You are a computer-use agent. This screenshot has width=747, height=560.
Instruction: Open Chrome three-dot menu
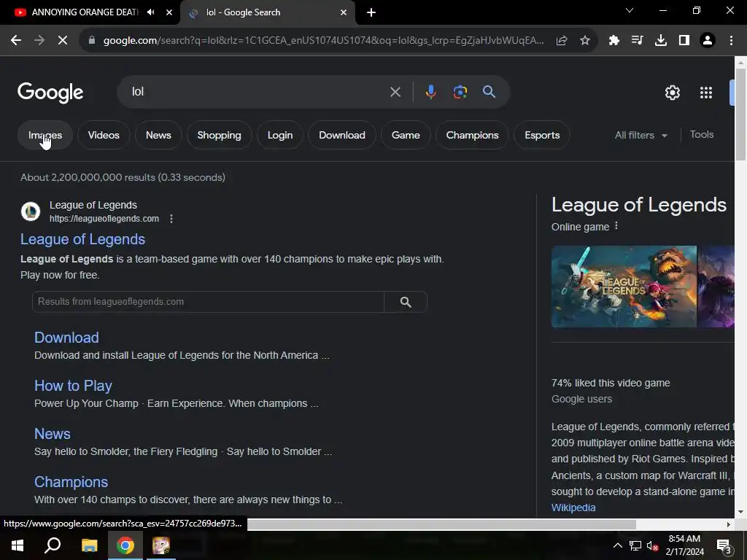pyautogui.click(x=731, y=41)
